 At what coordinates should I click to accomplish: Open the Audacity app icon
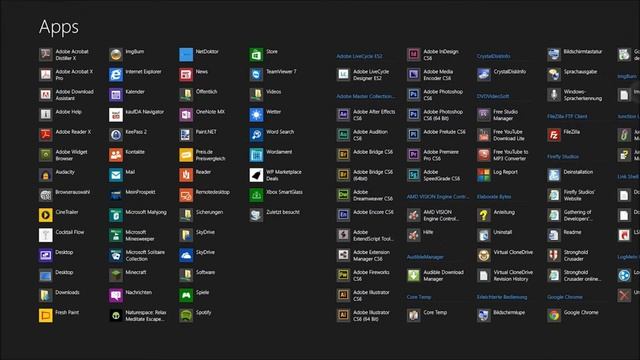tap(45, 175)
